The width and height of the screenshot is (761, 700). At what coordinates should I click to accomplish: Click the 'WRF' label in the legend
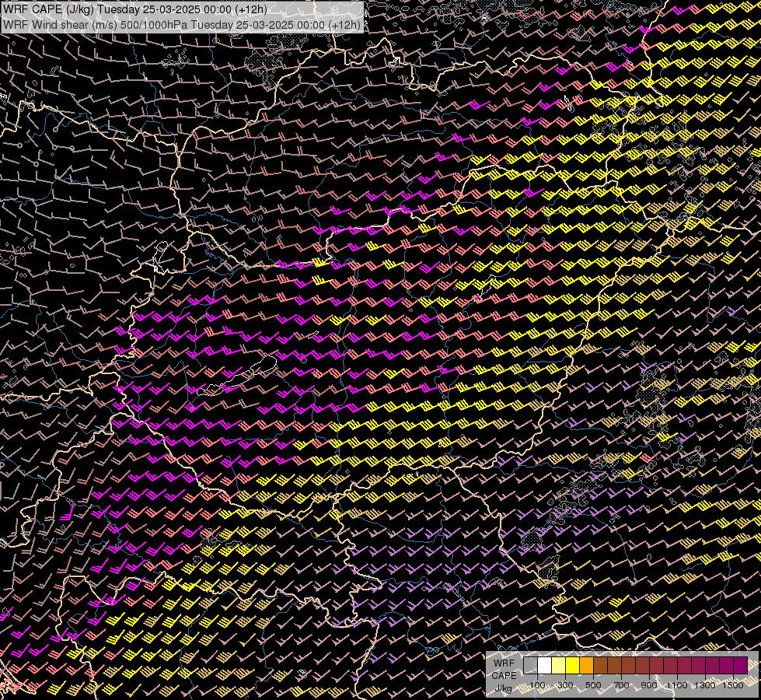coord(504,663)
